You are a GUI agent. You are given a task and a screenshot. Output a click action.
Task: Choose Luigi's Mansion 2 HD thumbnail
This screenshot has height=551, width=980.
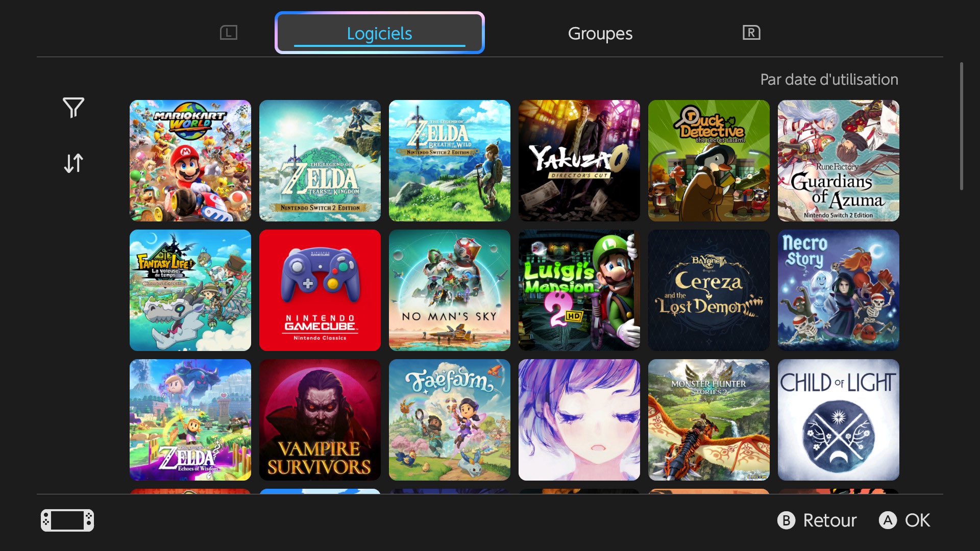(579, 290)
